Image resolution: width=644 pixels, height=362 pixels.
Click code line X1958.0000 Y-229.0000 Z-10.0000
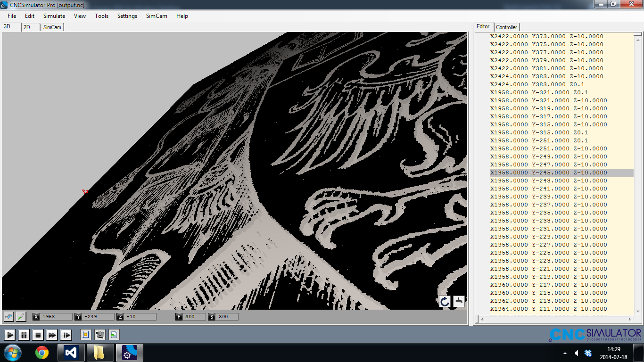pos(548,237)
